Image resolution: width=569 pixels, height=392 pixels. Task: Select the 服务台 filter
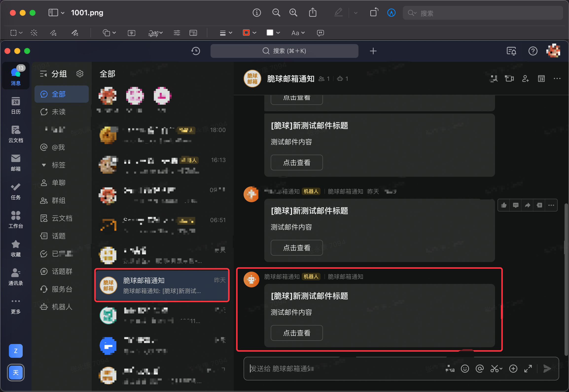pyautogui.click(x=62, y=289)
